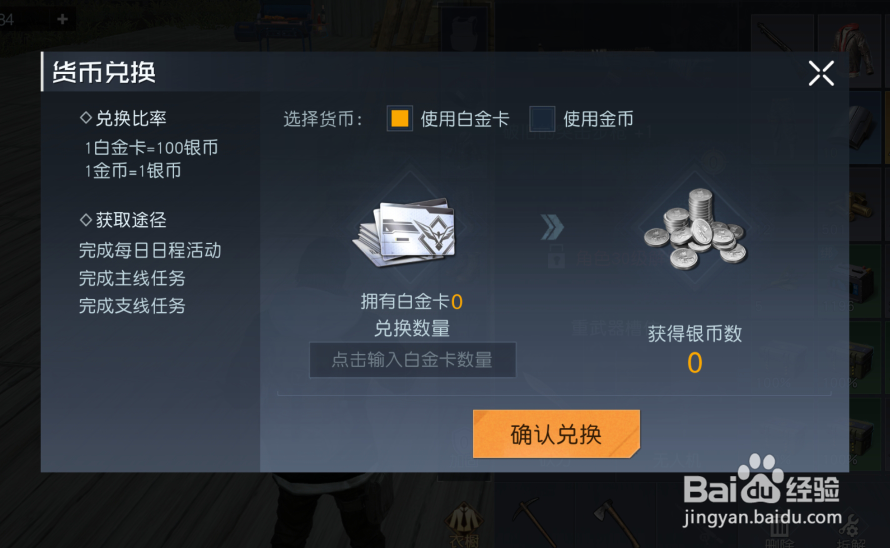Click the 完成支线任务 entry
This screenshot has height=548, width=890.
[x=132, y=306]
